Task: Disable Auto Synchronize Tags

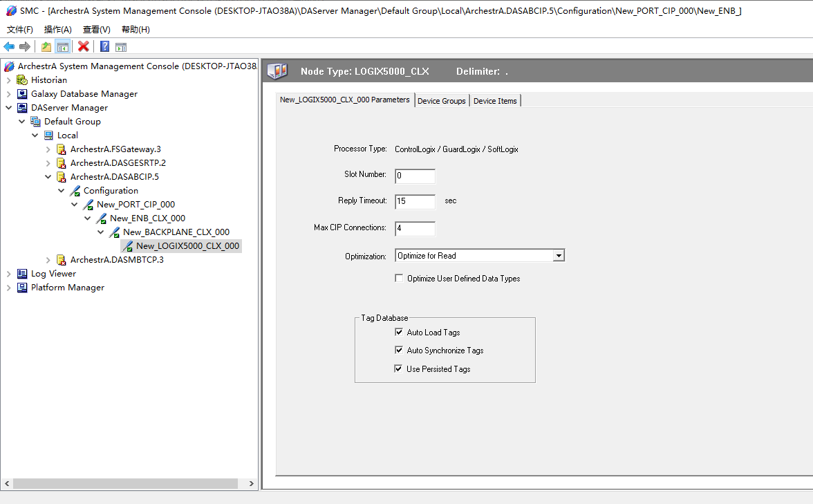Action: (x=399, y=350)
